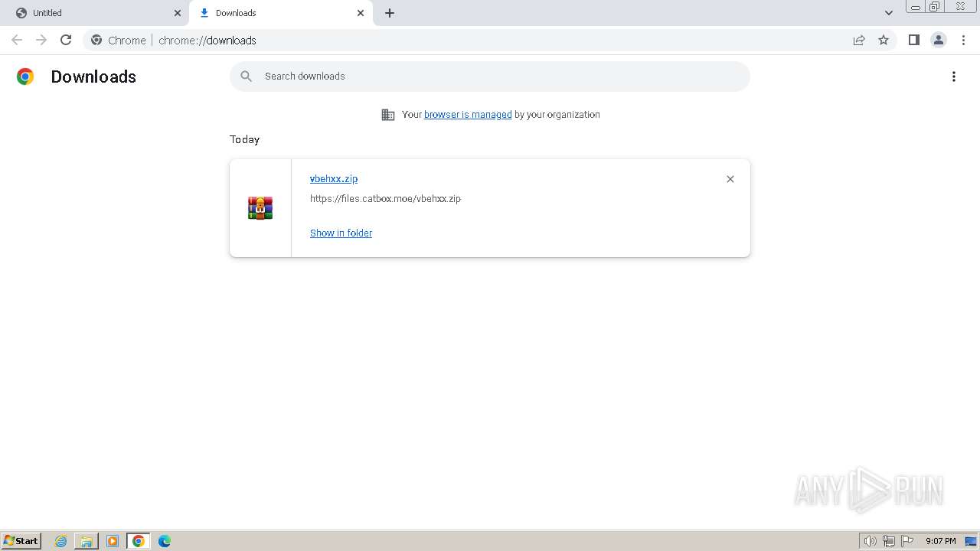Open the profile avatar menu

point(939,40)
